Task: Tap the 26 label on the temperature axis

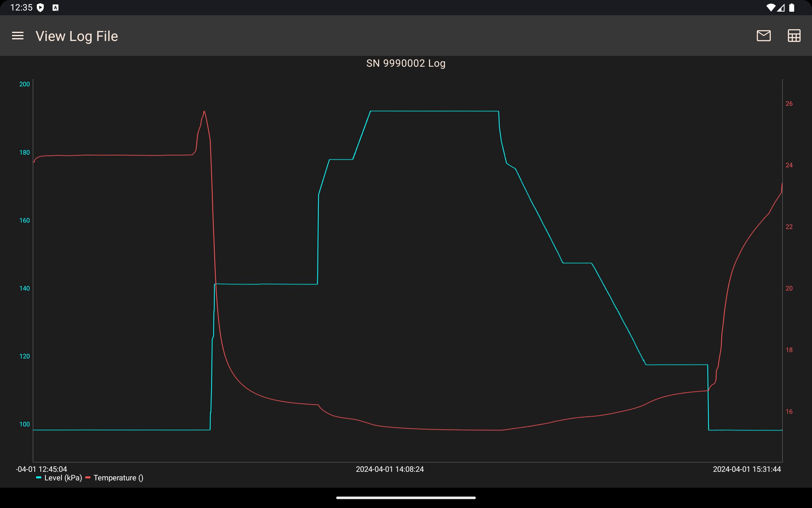Action: point(789,104)
